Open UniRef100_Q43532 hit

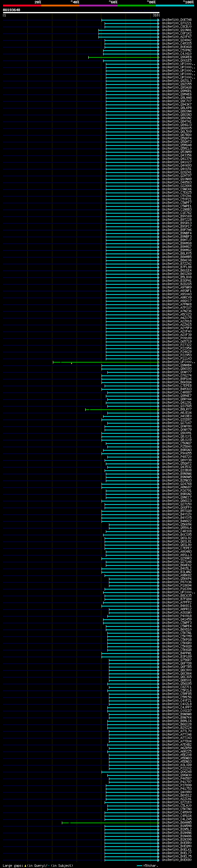coord(177,467)
